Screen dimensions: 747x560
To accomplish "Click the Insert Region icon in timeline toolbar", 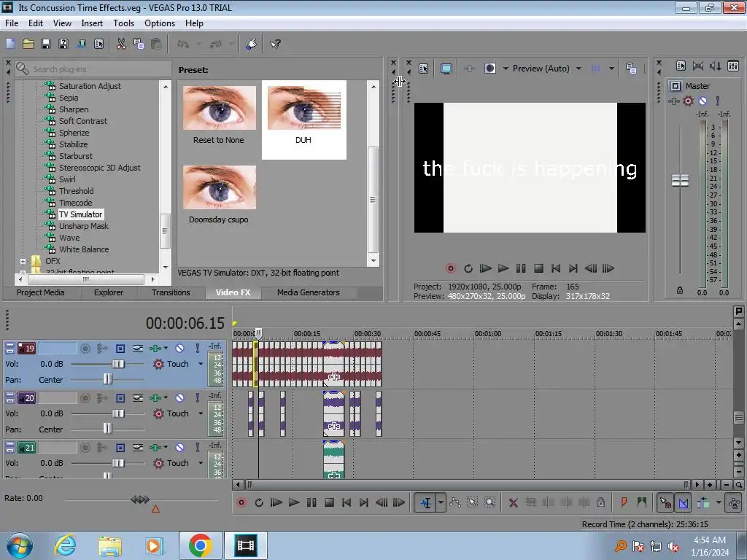I will click(x=642, y=502).
